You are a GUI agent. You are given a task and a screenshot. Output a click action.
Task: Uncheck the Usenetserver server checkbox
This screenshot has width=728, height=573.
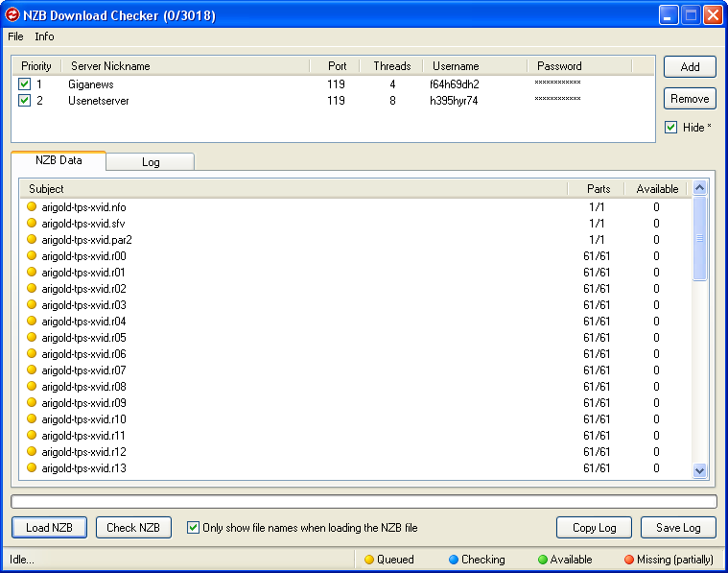click(24, 101)
